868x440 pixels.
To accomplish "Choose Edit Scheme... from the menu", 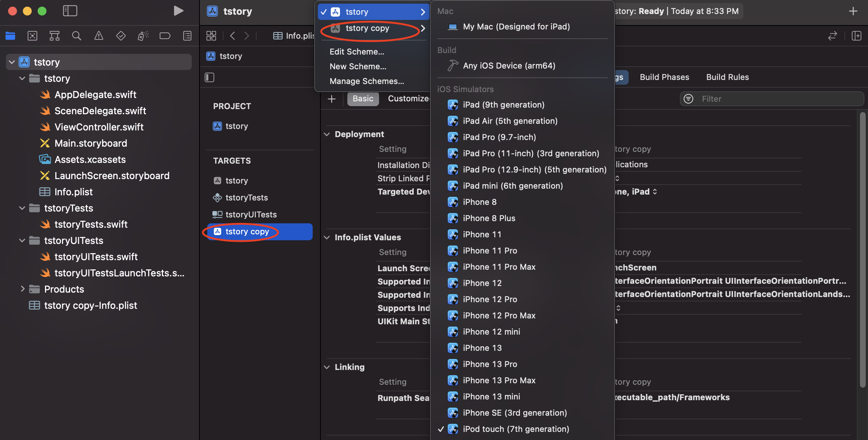I will click(x=357, y=52).
